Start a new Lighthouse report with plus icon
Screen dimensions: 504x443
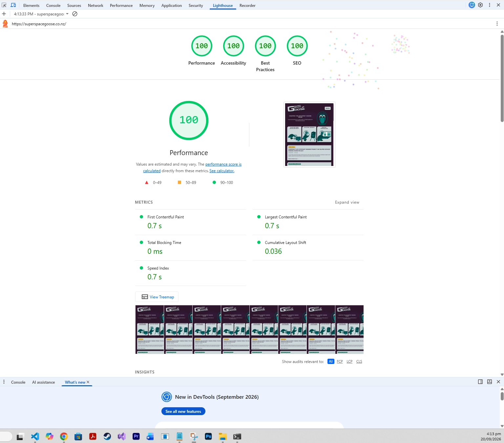pyautogui.click(x=4, y=14)
